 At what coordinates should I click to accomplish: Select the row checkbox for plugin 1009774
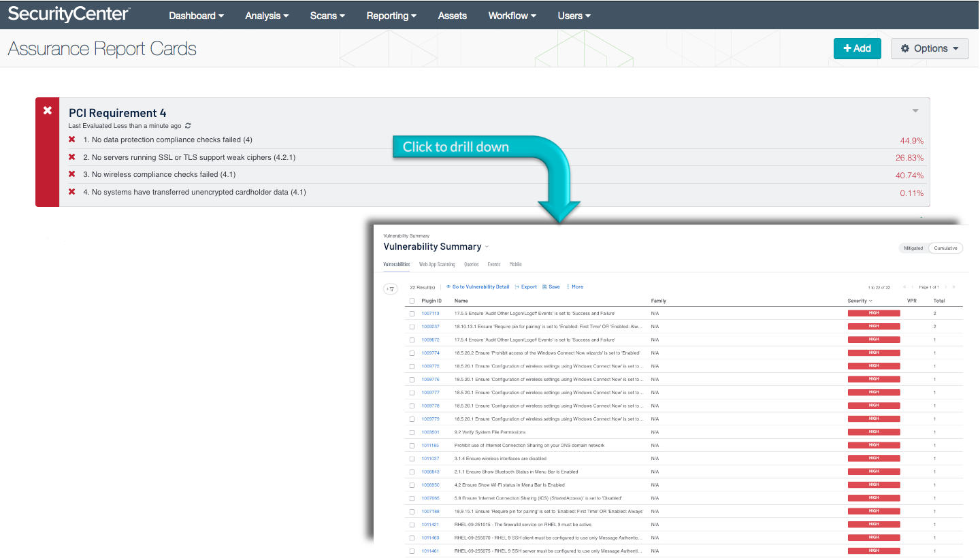coord(412,353)
